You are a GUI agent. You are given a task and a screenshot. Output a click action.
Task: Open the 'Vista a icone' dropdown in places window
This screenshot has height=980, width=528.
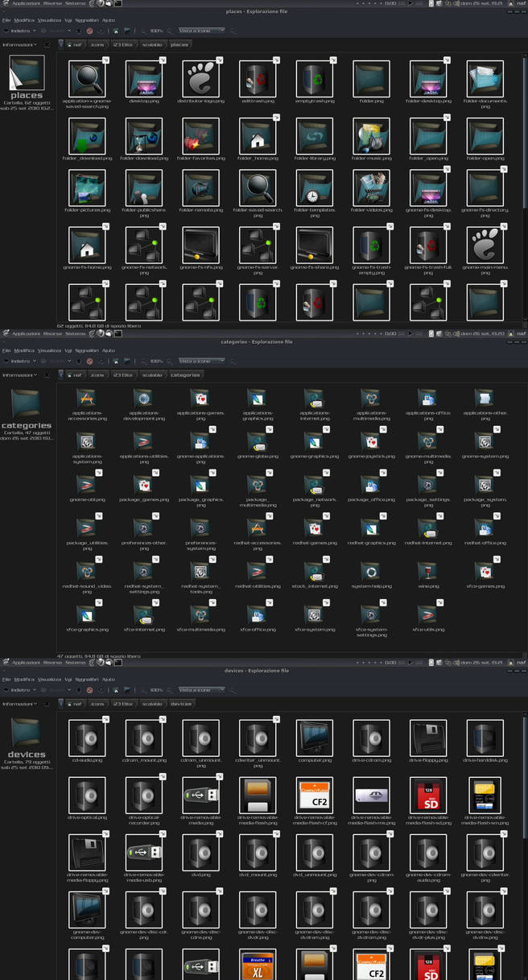[x=201, y=31]
